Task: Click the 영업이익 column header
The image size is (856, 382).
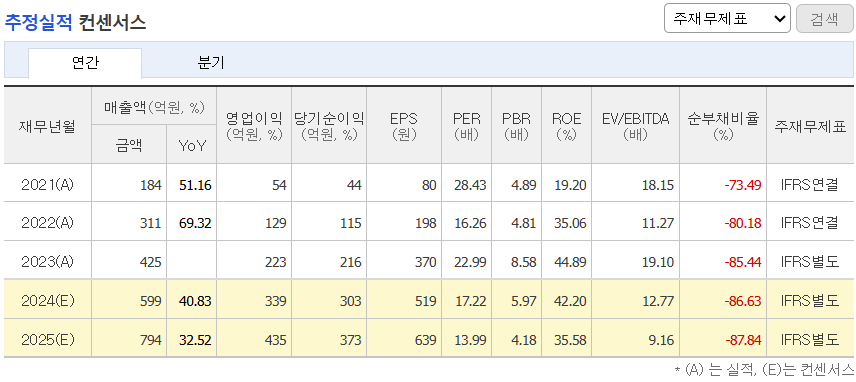Action: [254, 126]
